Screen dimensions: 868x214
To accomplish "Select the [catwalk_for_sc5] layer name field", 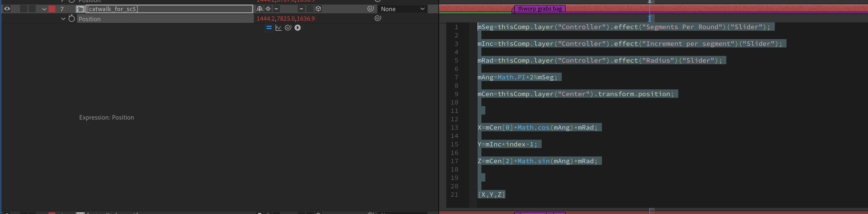I will (170, 9).
